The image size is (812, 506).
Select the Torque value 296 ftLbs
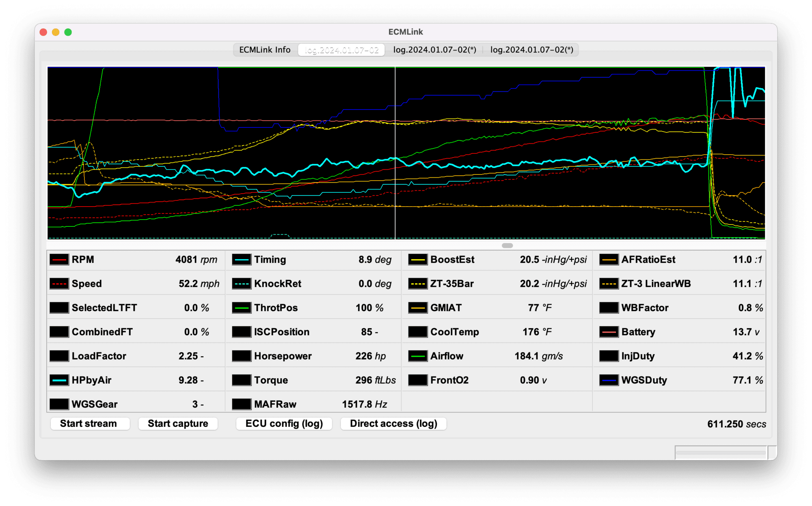[376, 380]
